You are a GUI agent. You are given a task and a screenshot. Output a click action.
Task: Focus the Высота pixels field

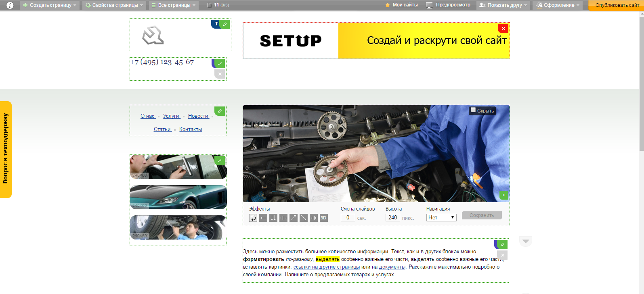click(x=392, y=218)
